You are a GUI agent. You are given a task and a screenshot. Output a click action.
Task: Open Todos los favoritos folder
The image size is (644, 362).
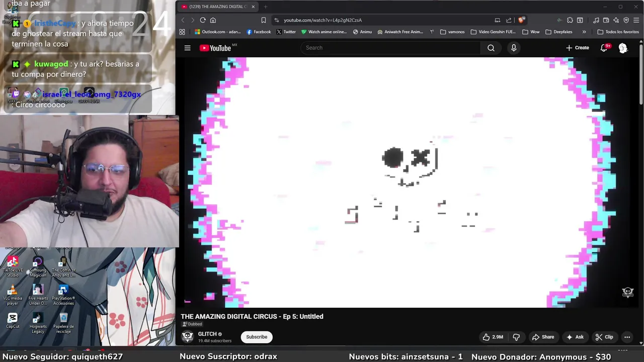(x=618, y=32)
